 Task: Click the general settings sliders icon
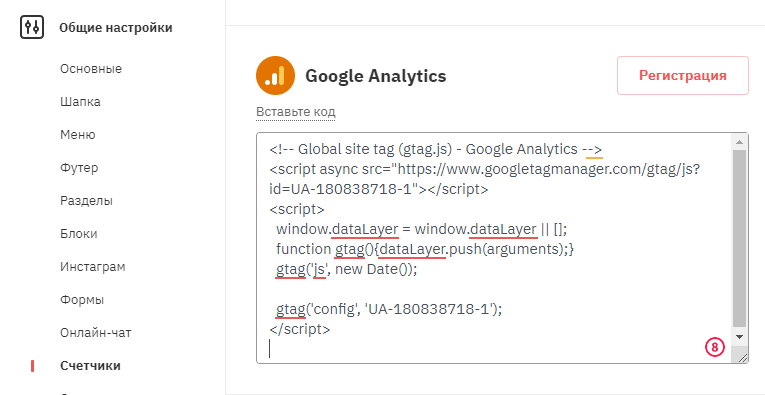32,27
